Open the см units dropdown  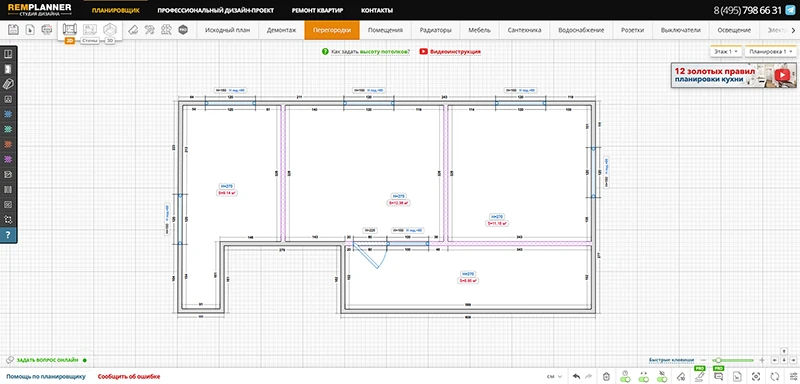pos(554,376)
